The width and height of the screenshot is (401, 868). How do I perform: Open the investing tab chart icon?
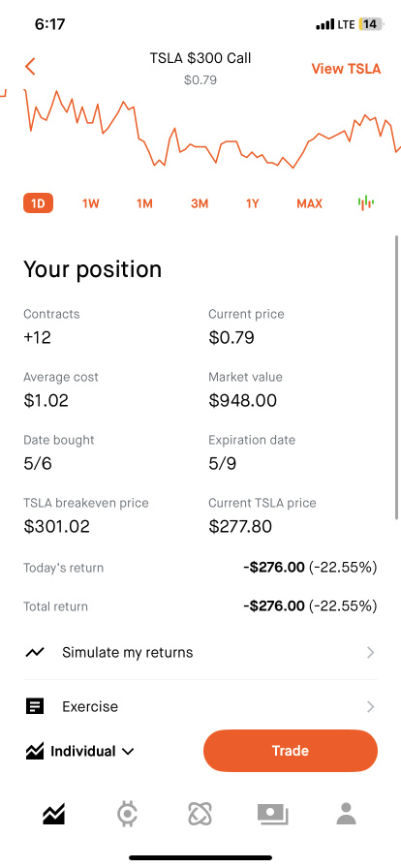53,814
